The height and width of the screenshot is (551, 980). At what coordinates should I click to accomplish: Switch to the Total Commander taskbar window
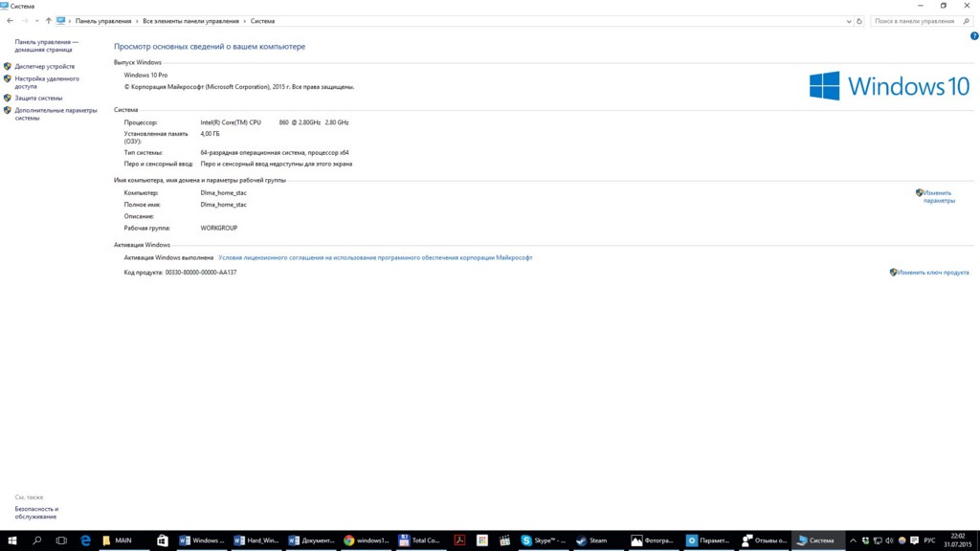(x=419, y=540)
